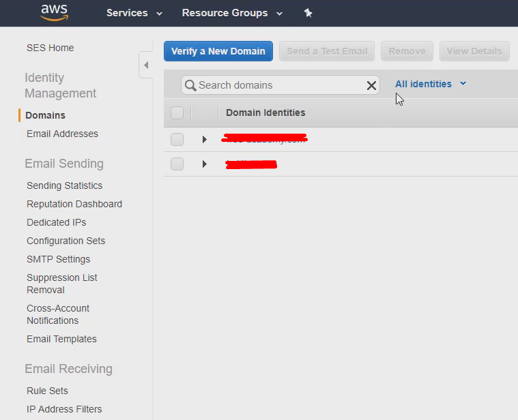
Task: Click the first redacted domain name
Action: [264, 138]
